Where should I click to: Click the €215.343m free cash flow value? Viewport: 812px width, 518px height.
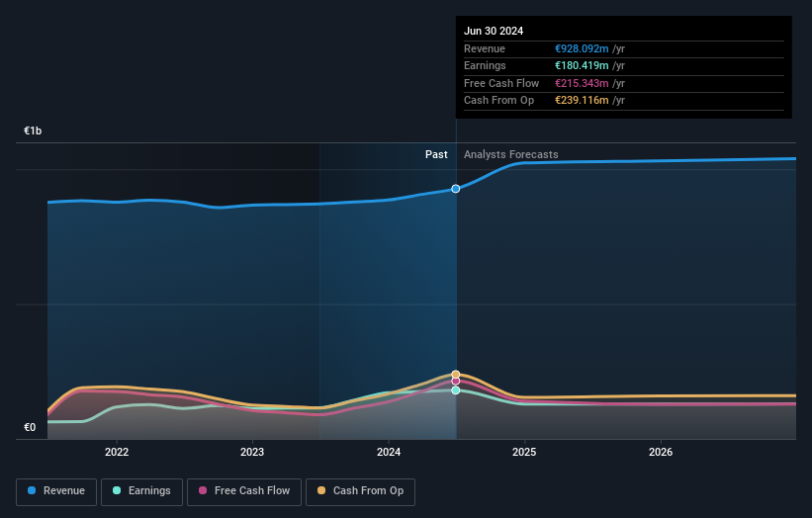[582, 83]
